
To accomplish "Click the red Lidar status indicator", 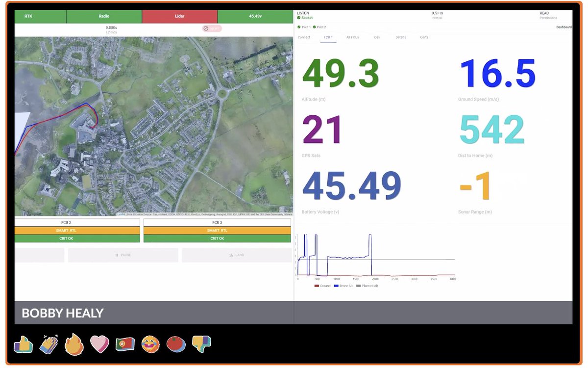I will (x=179, y=16).
